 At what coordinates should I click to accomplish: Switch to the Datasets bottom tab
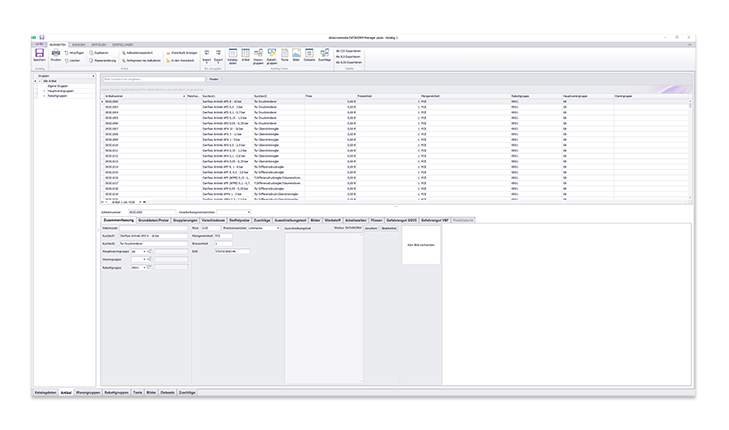[167, 393]
